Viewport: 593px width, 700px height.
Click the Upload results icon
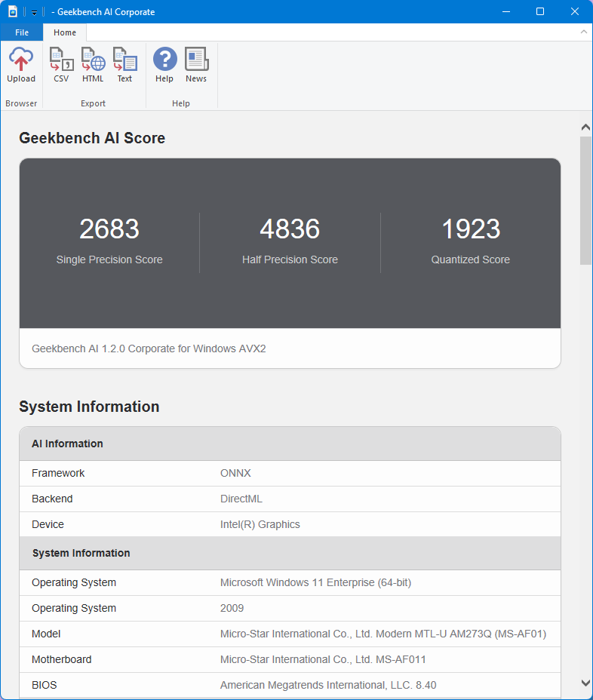[x=21, y=65]
